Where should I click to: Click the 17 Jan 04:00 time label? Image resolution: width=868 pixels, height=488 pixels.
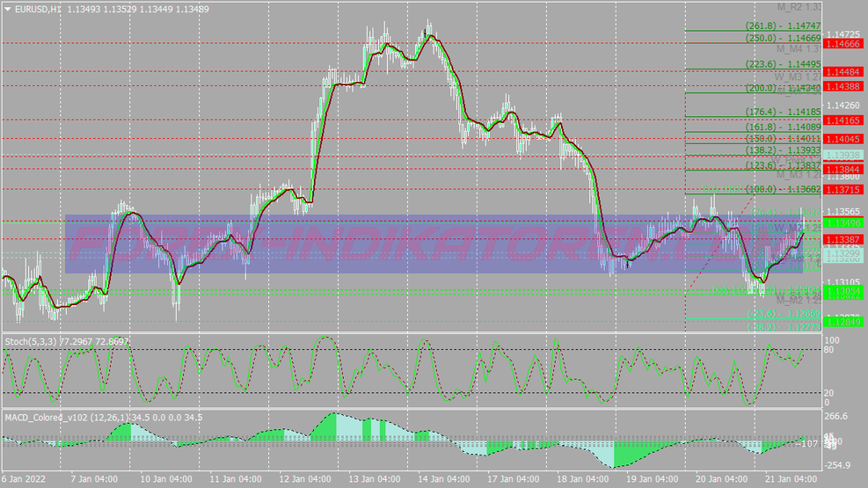point(513,478)
